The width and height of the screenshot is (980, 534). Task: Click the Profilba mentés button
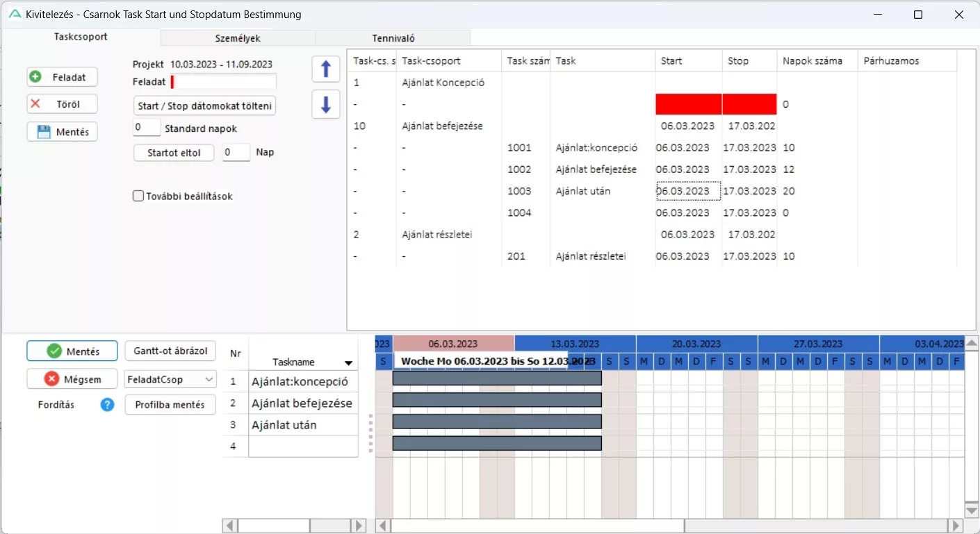pyautogui.click(x=170, y=405)
